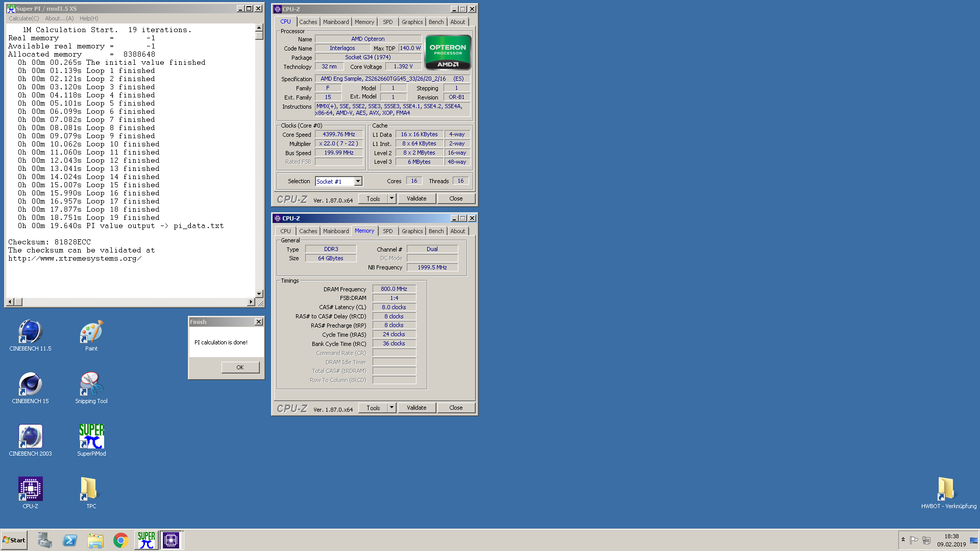Open Calculate menu in Super PI
Image resolution: width=980 pixels, height=551 pixels.
(23, 18)
